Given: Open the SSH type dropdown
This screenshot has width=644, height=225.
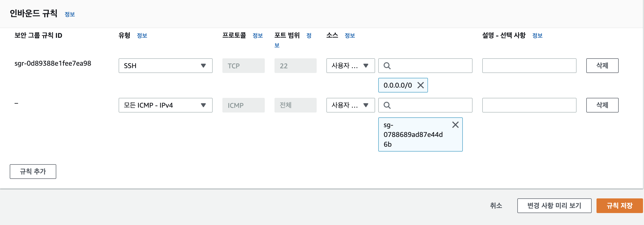Looking at the screenshot, I should pyautogui.click(x=165, y=66).
